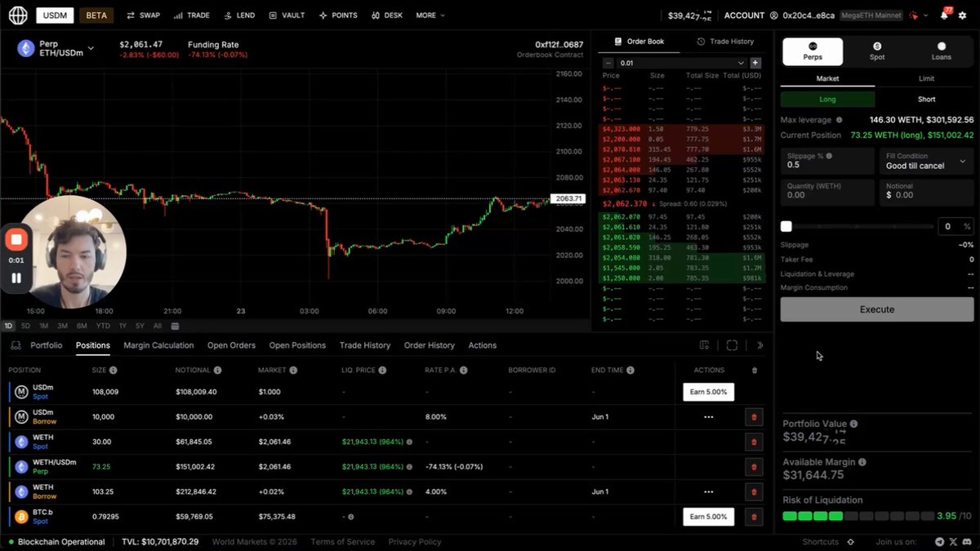Open the VAULT page

[287, 15]
